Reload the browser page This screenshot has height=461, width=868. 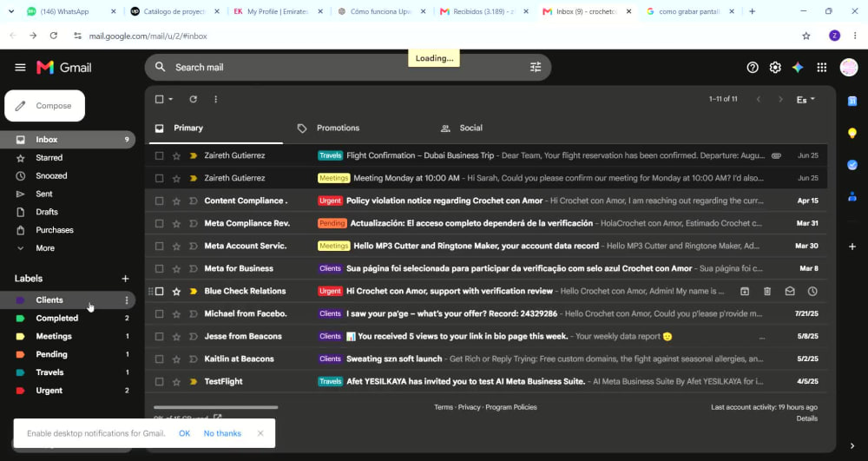pyautogui.click(x=54, y=36)
